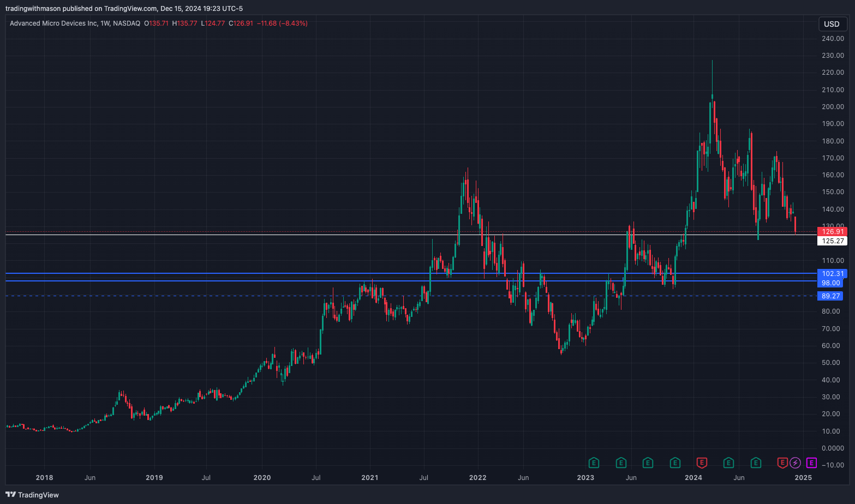Select the dashed blue line at 89.27

[x=411, y=296]
